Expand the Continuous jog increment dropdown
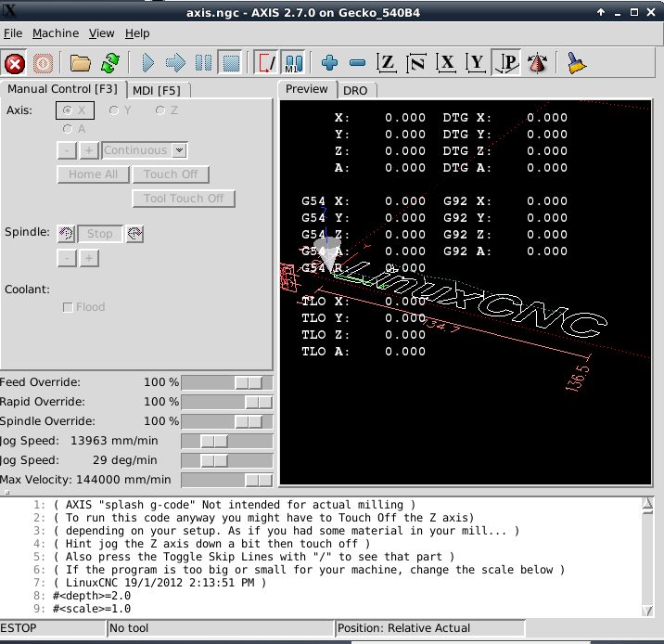Screen dimensions: 664x644 pyautogui.click(x=180, y=150)
